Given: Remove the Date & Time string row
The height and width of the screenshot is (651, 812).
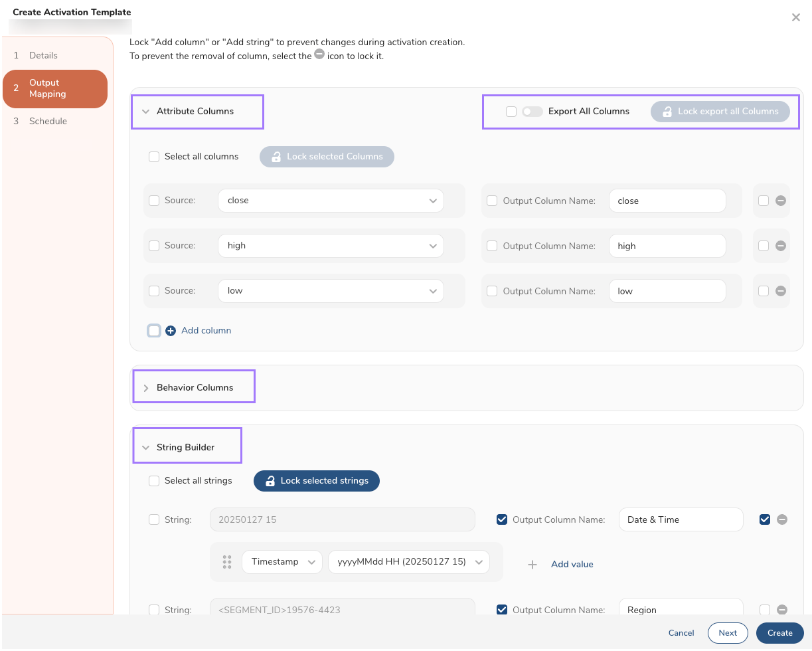Looking at the screenshot, I should tap(782, 519).
